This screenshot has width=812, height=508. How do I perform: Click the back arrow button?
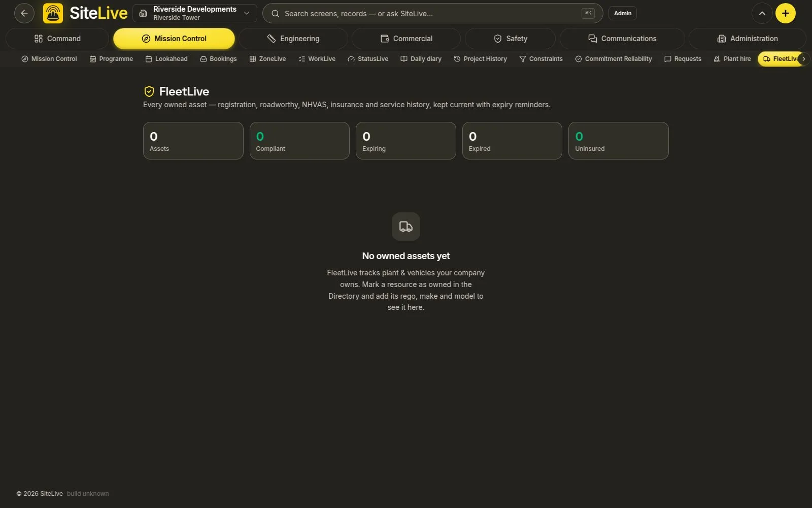pyautogui.click(x=24, y=13)
